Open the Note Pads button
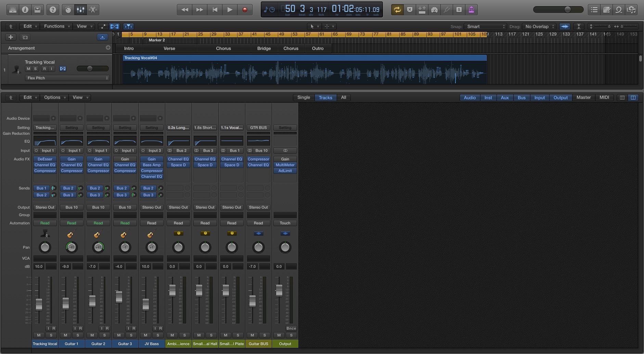Screen dimensions: 644x354 point(607,10)
